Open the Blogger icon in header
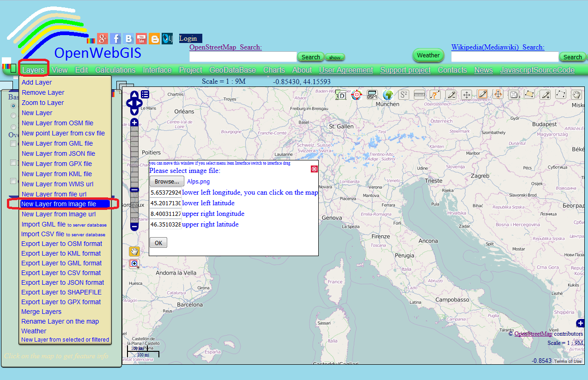Image resolution: width=588 pixels, height=380 pixels. click(154, 39)
